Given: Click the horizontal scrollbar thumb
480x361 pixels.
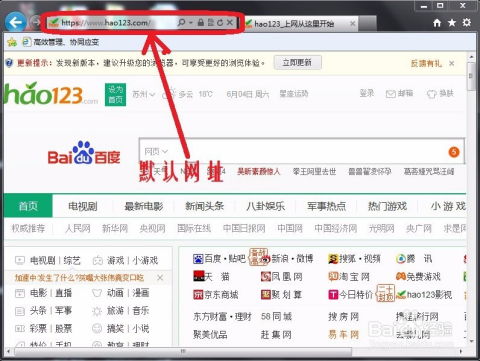Looking at the screenshot, I should coord(183,351).
